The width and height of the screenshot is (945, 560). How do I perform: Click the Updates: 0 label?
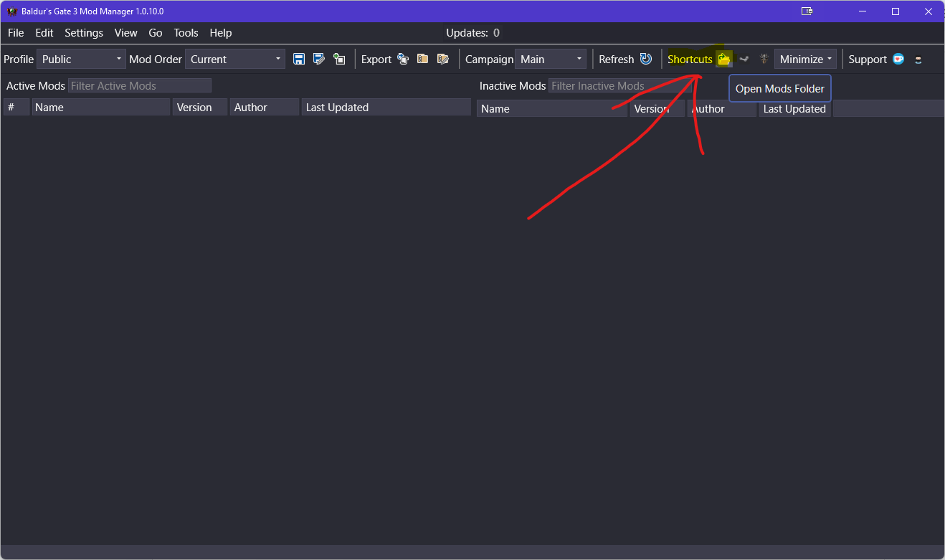(x=473, y=33)
